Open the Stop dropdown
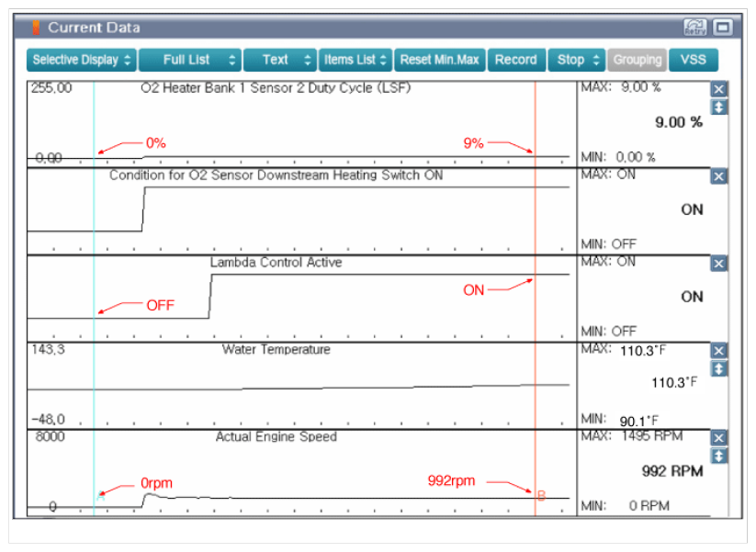The image size is (756, 552). [576, 60]
